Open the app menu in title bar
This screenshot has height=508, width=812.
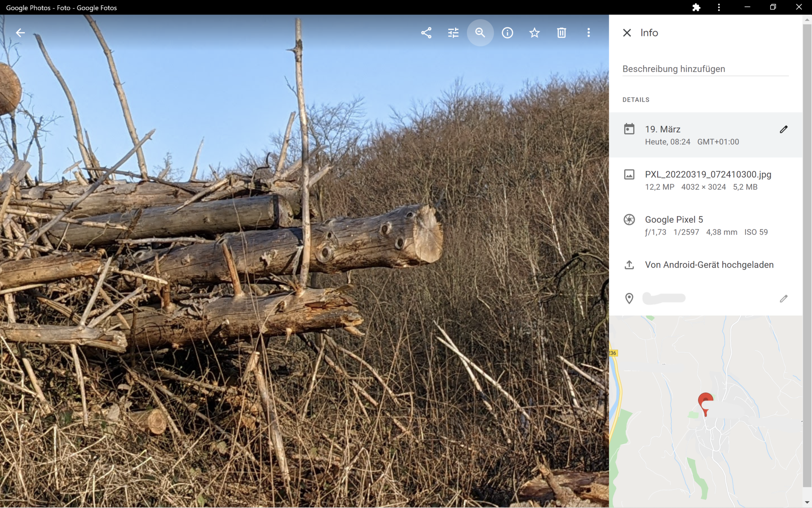point(719,7)
